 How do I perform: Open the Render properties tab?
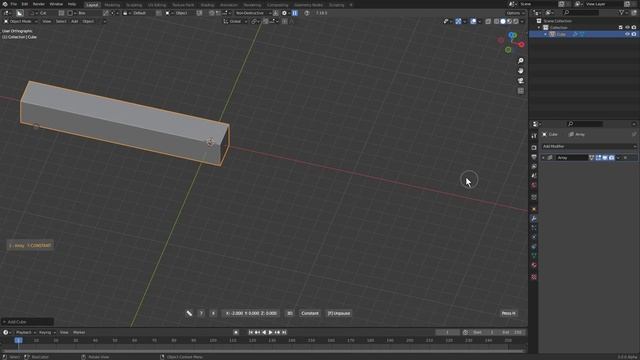534,147
